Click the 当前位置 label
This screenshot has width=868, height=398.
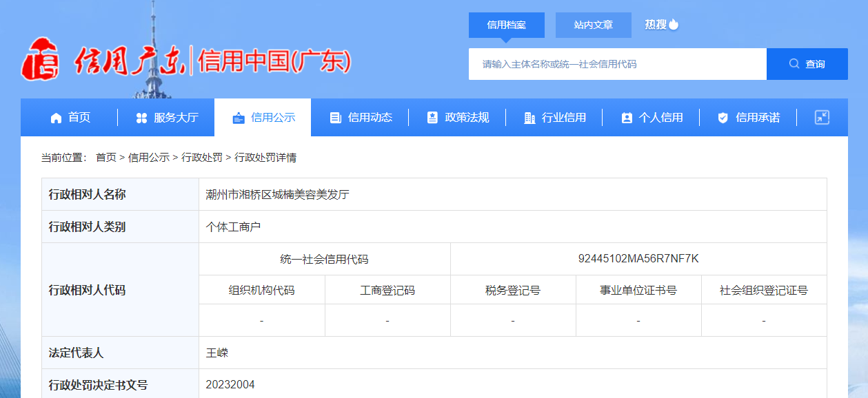click(64, 158)
